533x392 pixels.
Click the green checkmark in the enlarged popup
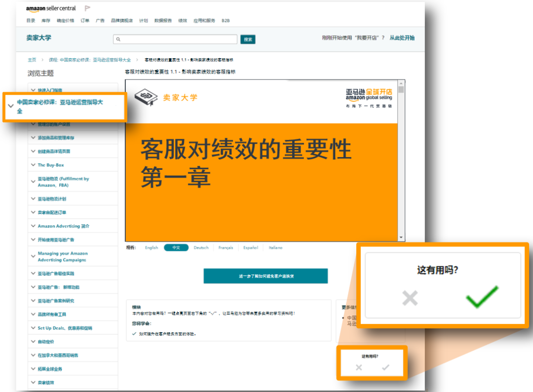click(483, 298)
